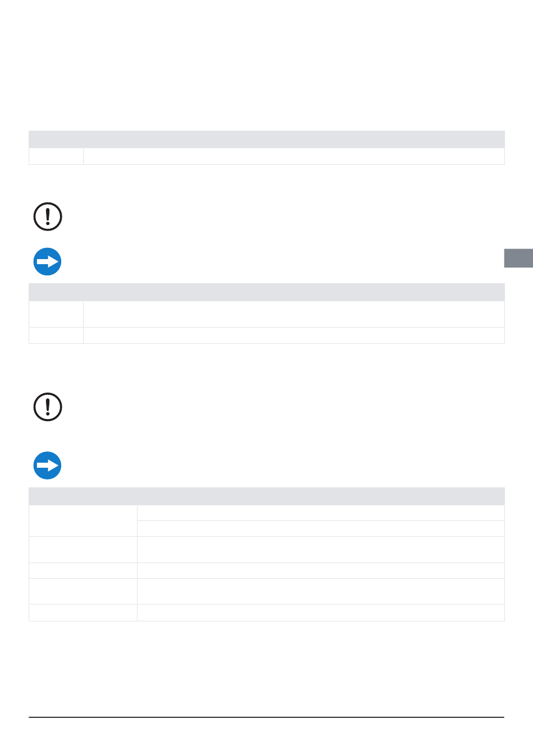Click the merged first left cell, third table

[82, 521]
